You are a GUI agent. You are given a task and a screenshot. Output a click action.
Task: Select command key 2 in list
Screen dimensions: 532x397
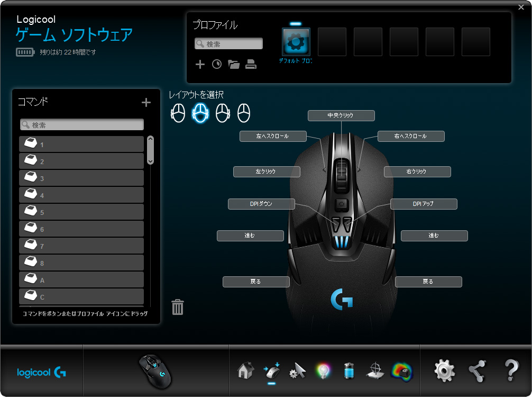pyautogui.click(x=81, y=161)
